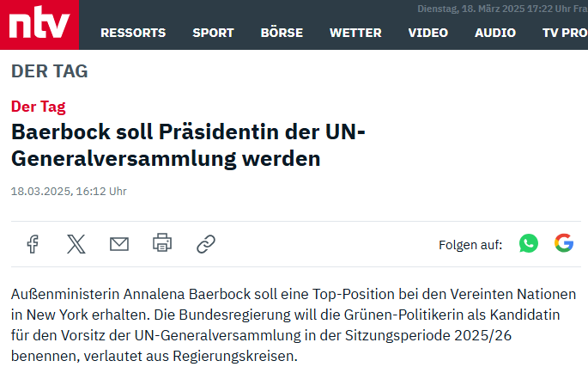This screenshot has height=373, width=588.
Task: Go to the Sport section
Action: click(x=213, y=33)
